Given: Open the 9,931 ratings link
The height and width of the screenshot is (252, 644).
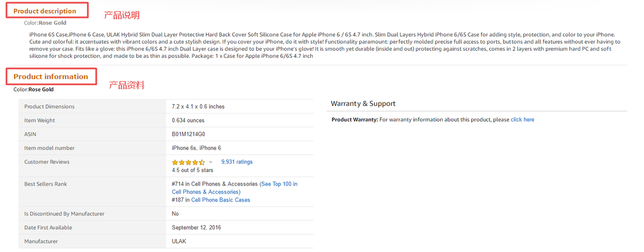Looking at the screenshot, I should [x=237, y=162].
